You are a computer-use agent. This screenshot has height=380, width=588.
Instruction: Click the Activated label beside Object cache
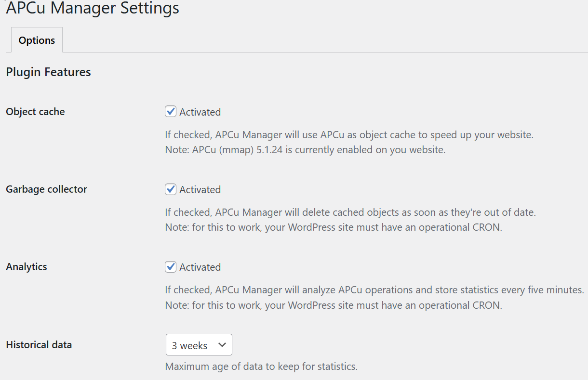tap(200, 112)
